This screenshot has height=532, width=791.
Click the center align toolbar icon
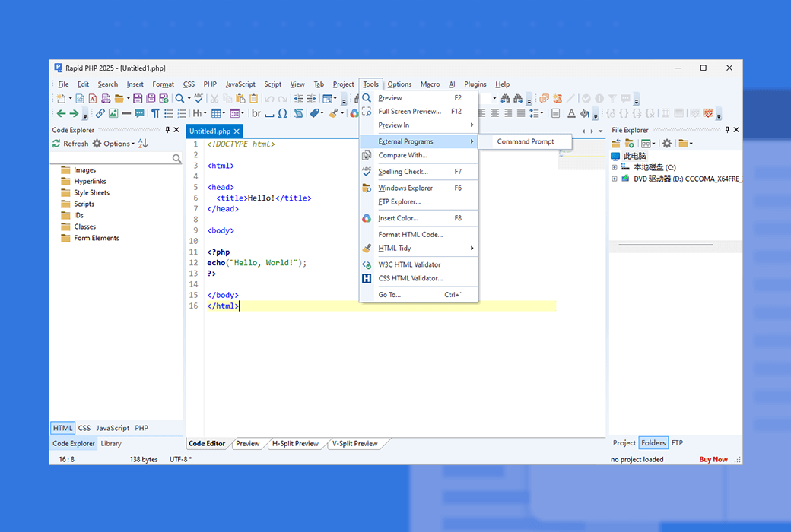(495, 113)
